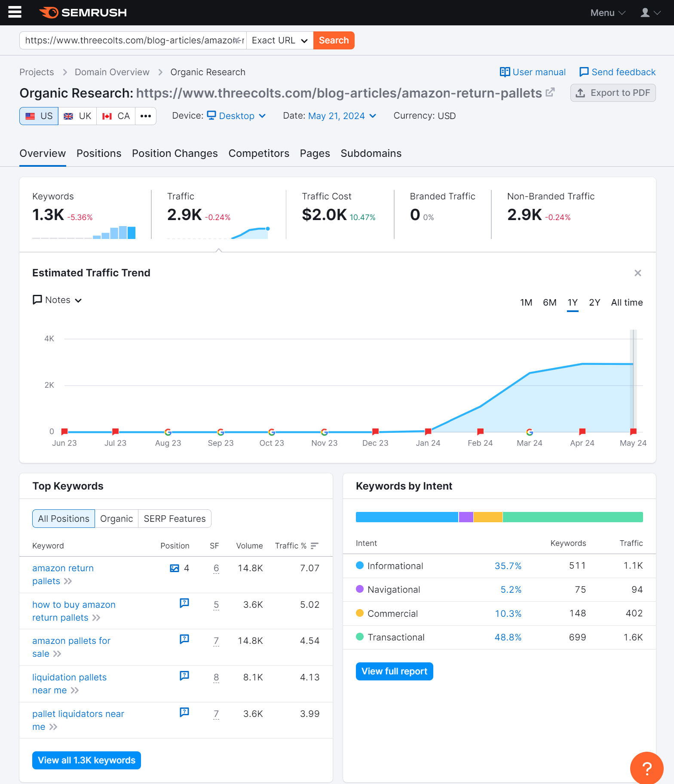Open the hamburger navigation menu
The width and height of the screenshot is (674, 784).
pyautogui.click(x=15, y=12)
